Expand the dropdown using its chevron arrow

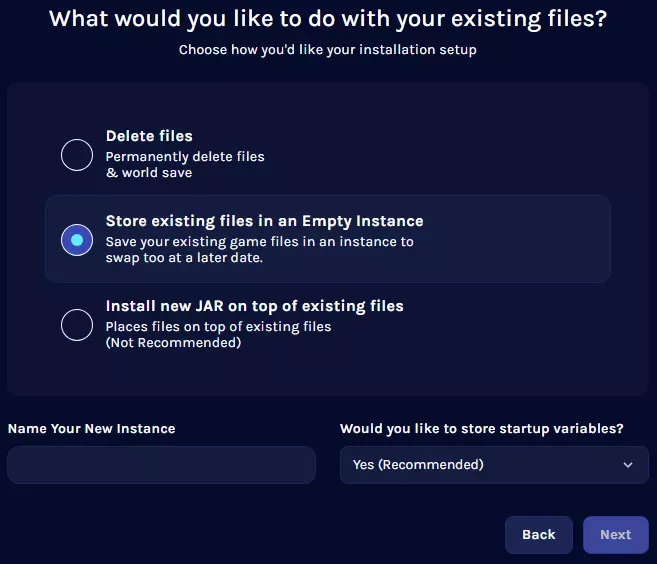tap(628, 465)
